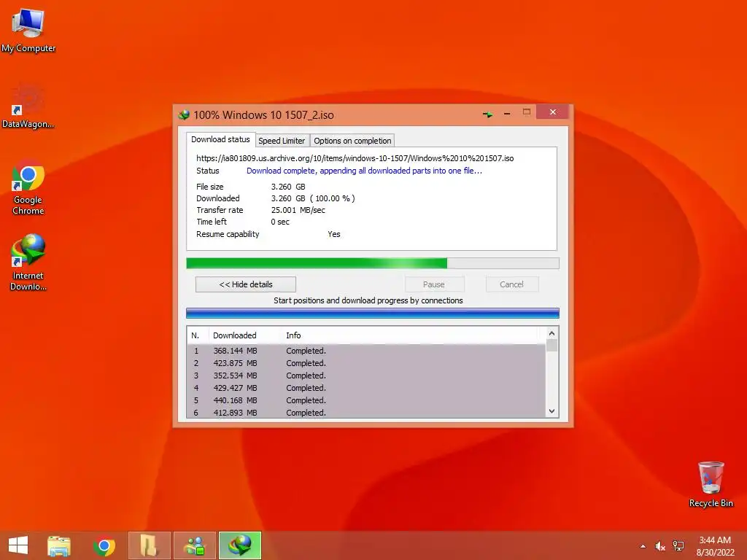Open the Recycle Bin
747x560 pixels.
(711, 484)
